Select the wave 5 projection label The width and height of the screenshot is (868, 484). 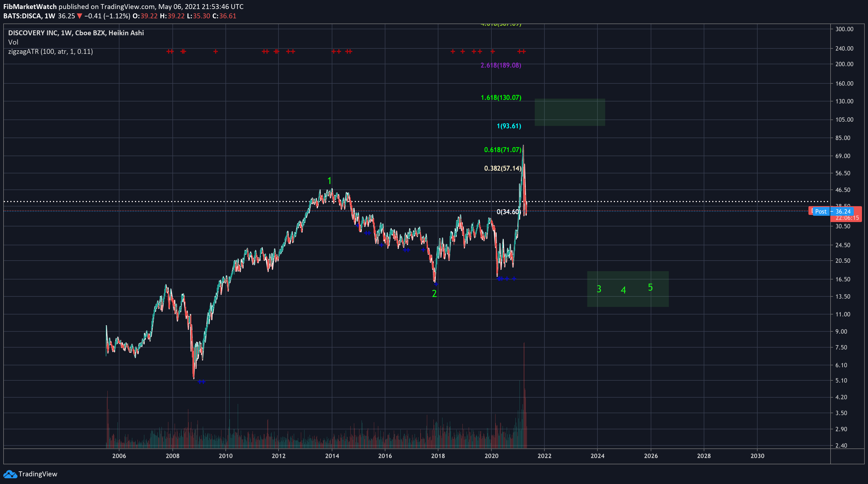click(650, 287)
